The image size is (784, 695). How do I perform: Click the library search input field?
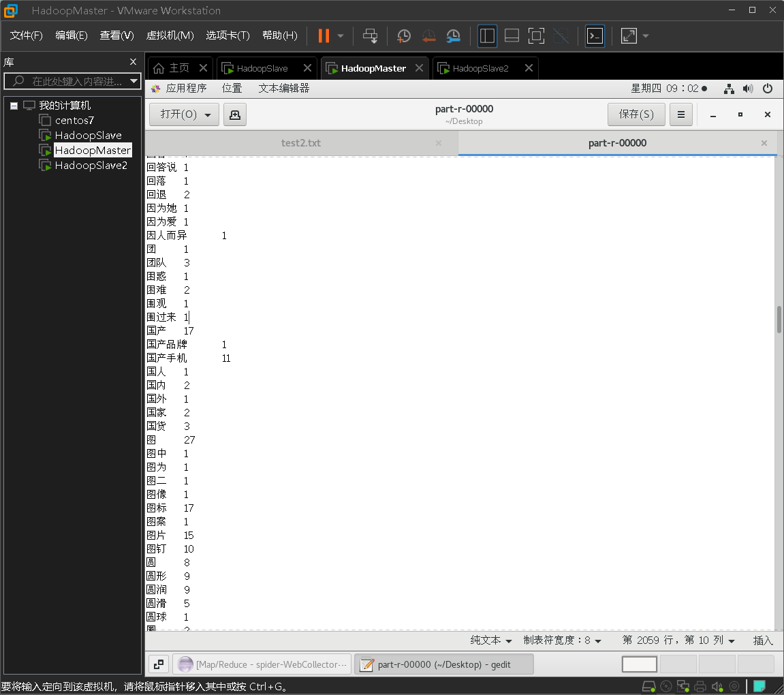click(72, 81)
